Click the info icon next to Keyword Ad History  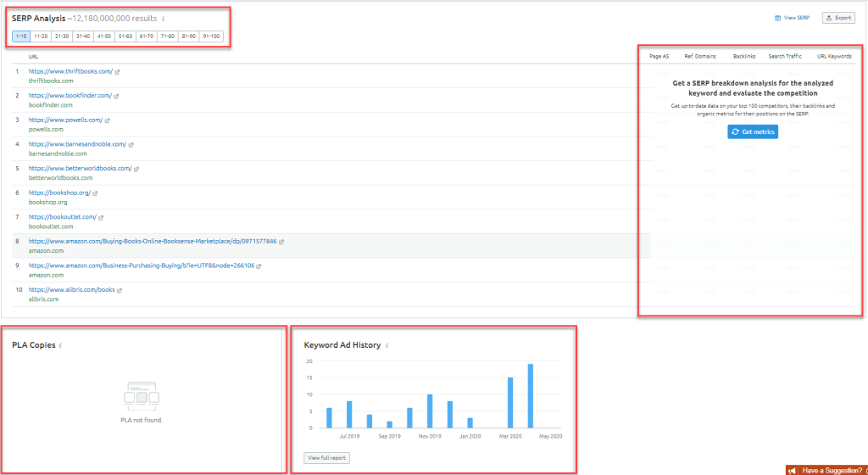(x=387, y=346)
